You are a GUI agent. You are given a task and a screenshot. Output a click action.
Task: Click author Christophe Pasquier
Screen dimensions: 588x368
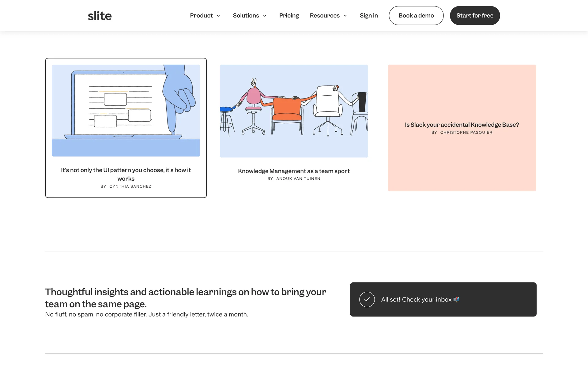click(466, 132)
